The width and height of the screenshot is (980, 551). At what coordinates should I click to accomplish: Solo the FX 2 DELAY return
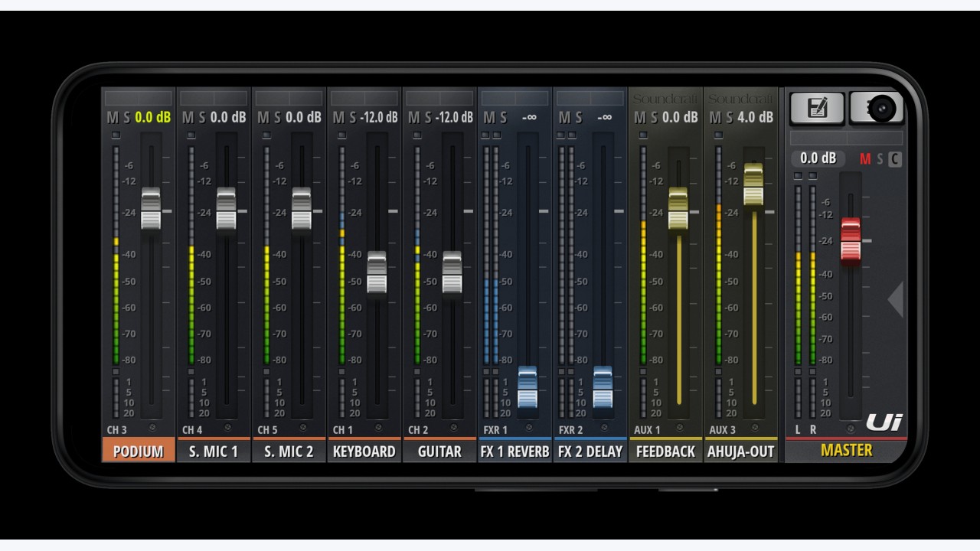pos(579,118)
